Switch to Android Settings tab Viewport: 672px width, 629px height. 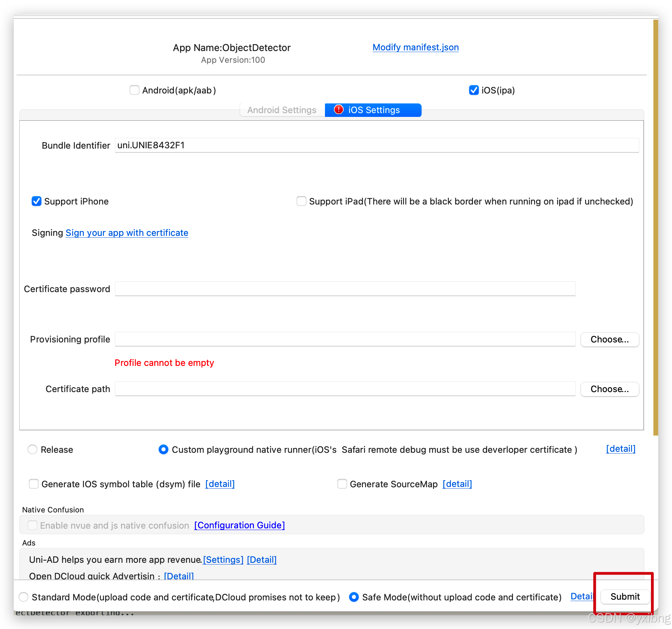click(x=282, y=110)
